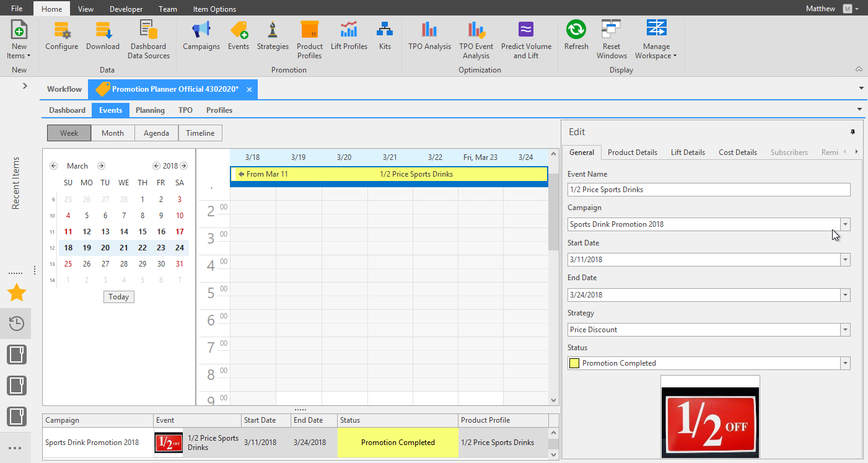This screenshot has width=868, height=463.
Task: Open Product Details tab in Edit
Action: pos(633,152)
